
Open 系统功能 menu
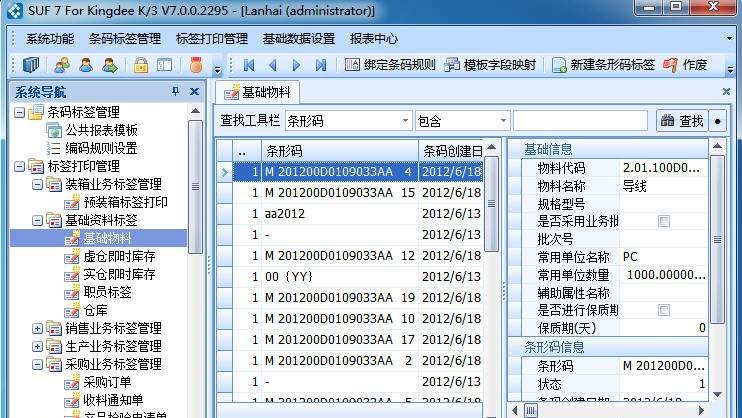pyautogui.click(x=50, y=39)
